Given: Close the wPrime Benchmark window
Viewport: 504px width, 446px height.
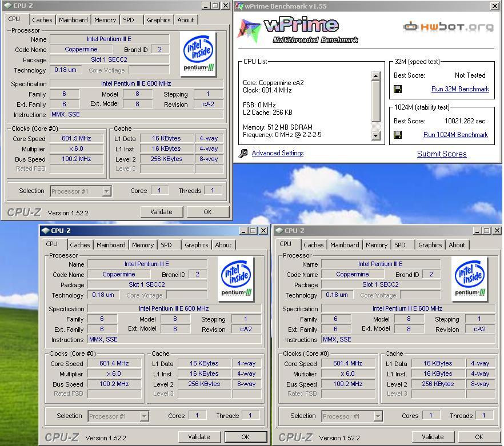Looking at the screenshot, I should pyautogui.click(x=495, y=6).
